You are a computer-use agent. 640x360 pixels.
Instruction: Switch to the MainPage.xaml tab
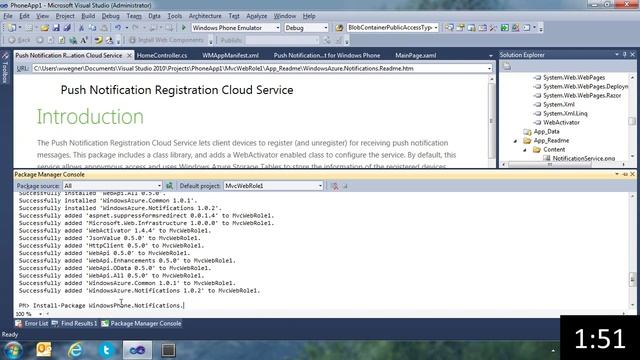pos(416,56)
